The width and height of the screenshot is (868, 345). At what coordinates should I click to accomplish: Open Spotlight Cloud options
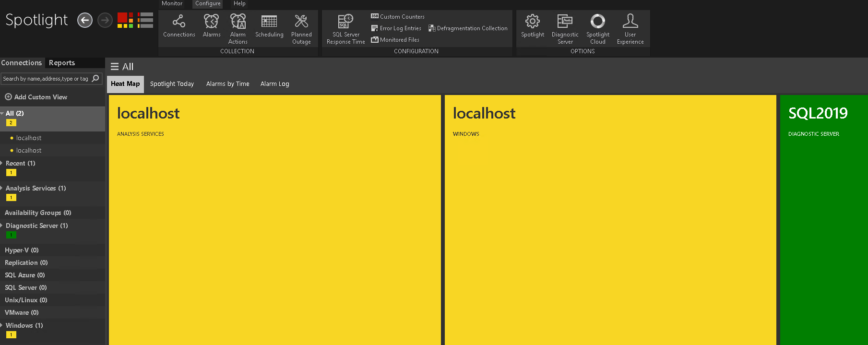tap(598, 29)
